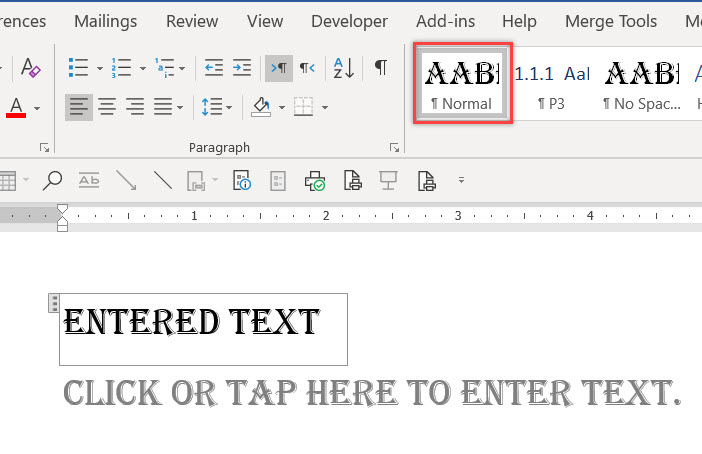Image resolution: width=702 pixels, height=454 pixels.
Task: Apply the Normal style
Action: pos(462,83)
